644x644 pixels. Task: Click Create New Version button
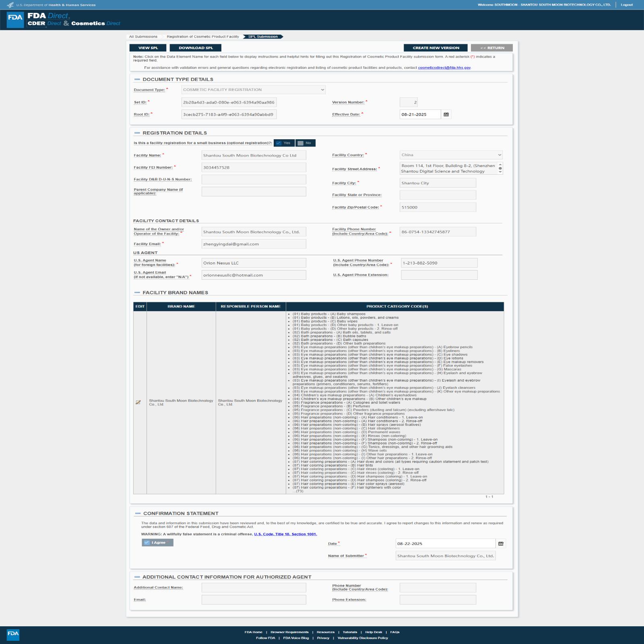[x=436, y=48]
